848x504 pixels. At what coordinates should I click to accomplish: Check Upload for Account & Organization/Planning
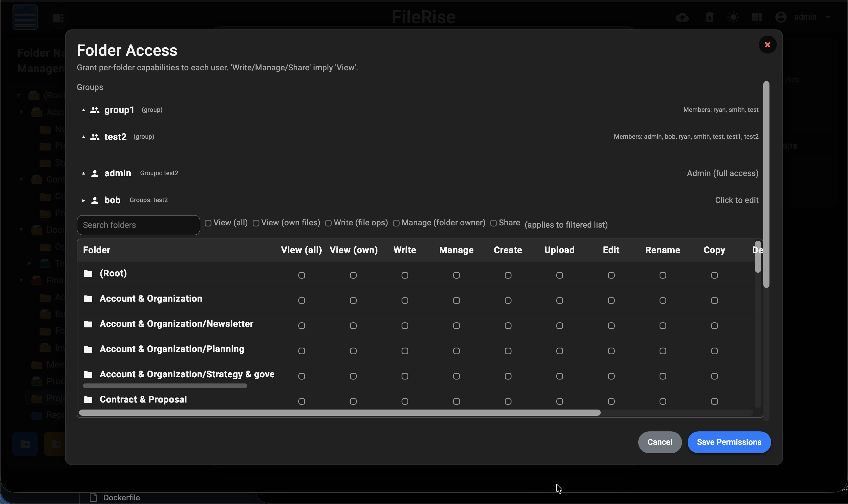(559, 351)
